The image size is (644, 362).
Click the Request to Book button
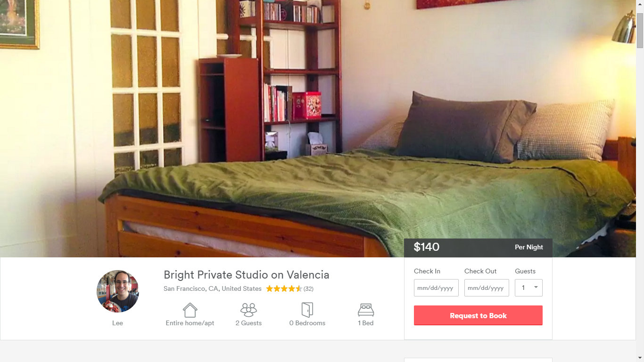tap(478, 315)
